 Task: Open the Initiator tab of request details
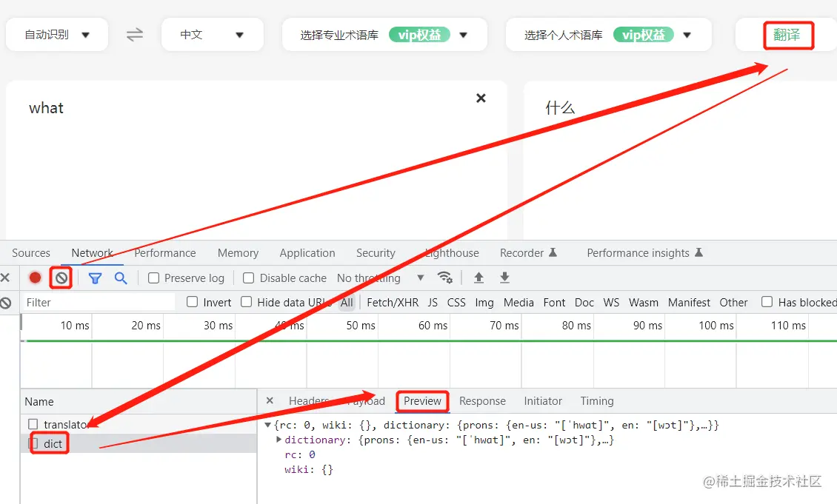543,401
